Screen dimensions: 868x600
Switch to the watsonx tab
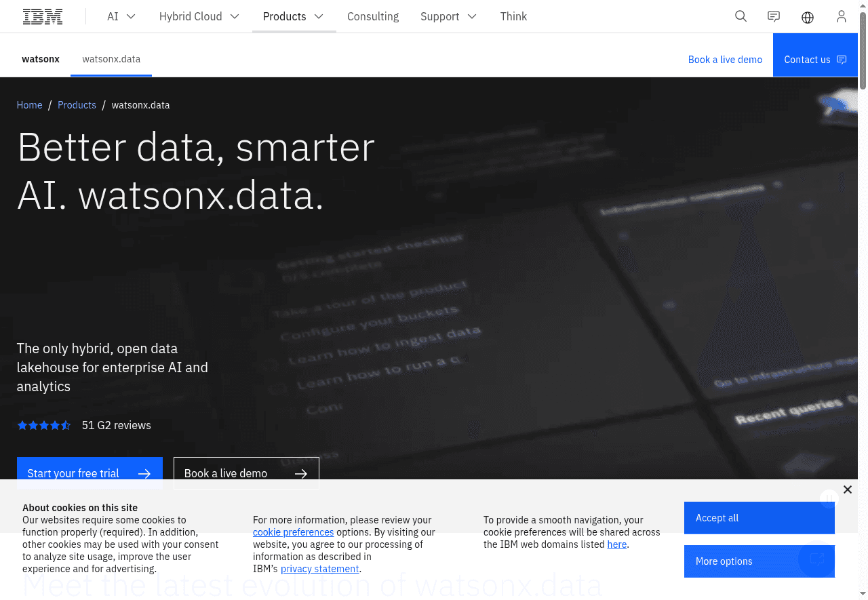[x=41, y=59]
